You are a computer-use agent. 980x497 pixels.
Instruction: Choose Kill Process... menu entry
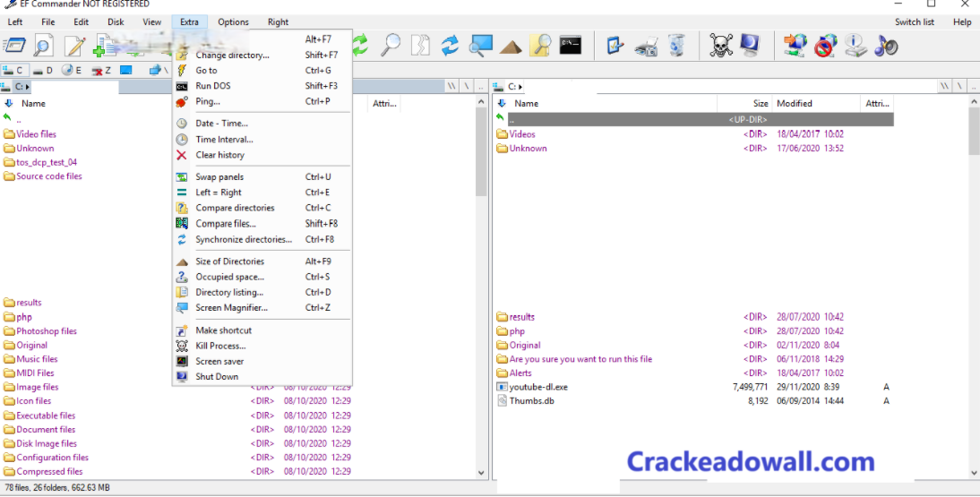click(262, 346)
